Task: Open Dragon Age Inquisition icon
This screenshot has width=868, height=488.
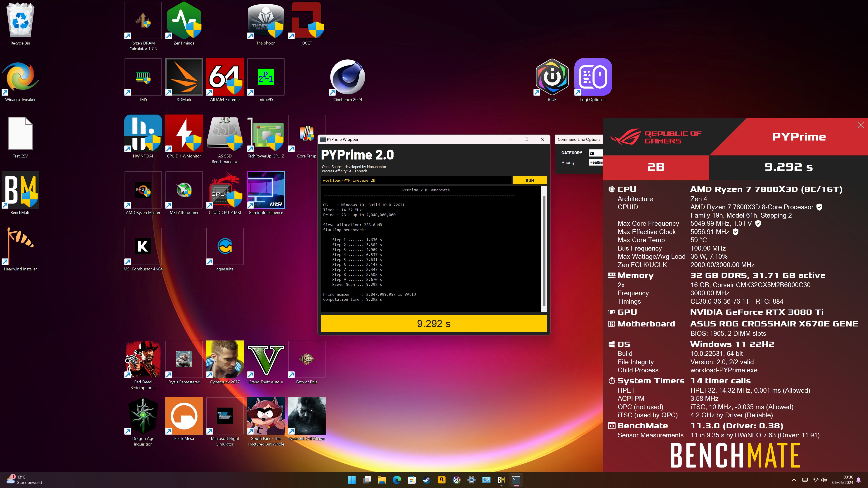Action: [143, 422]
